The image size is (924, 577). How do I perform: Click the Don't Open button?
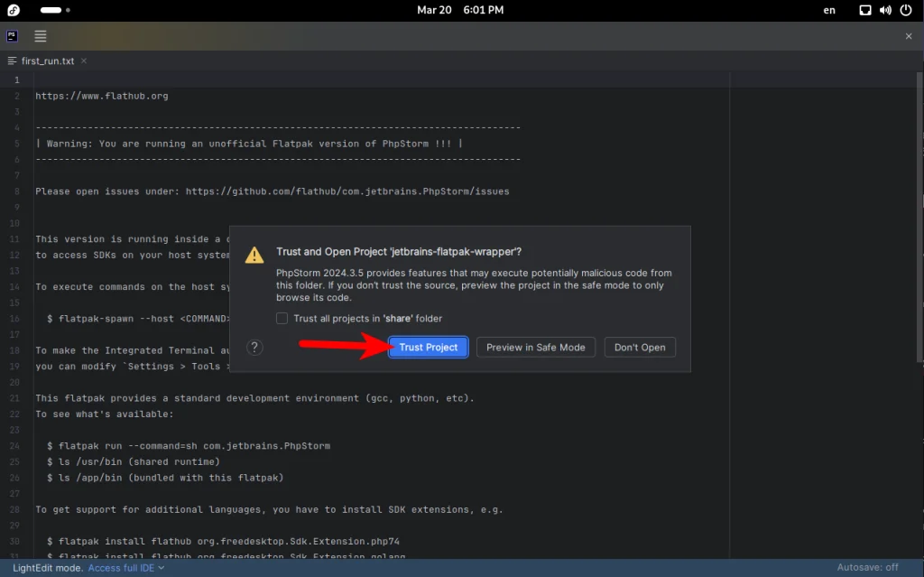(x=640, y=347)
